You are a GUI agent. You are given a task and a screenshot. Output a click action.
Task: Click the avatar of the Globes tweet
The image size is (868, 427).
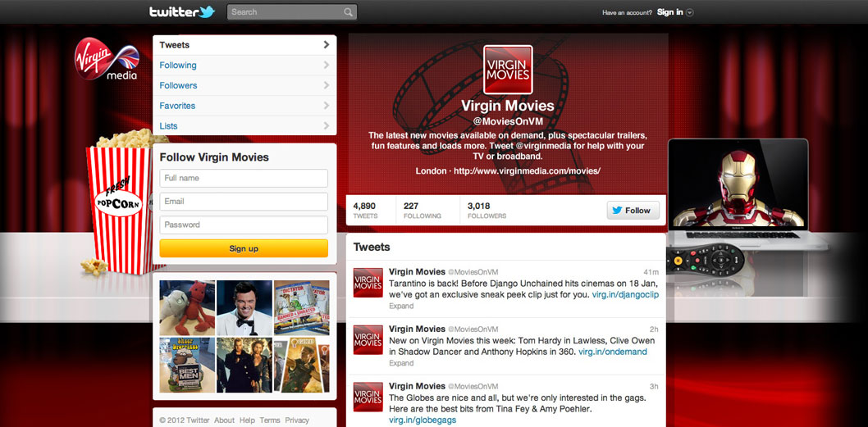click(x=368, y=397)
